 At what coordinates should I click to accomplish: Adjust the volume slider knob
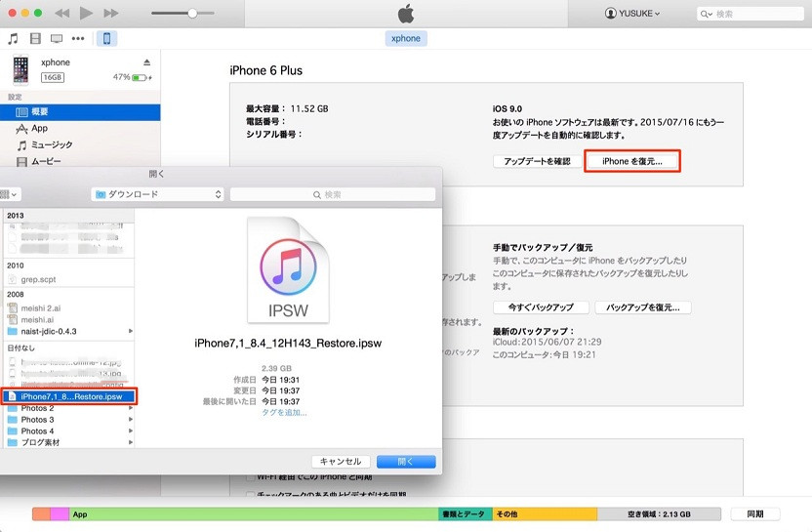(192, 13)
